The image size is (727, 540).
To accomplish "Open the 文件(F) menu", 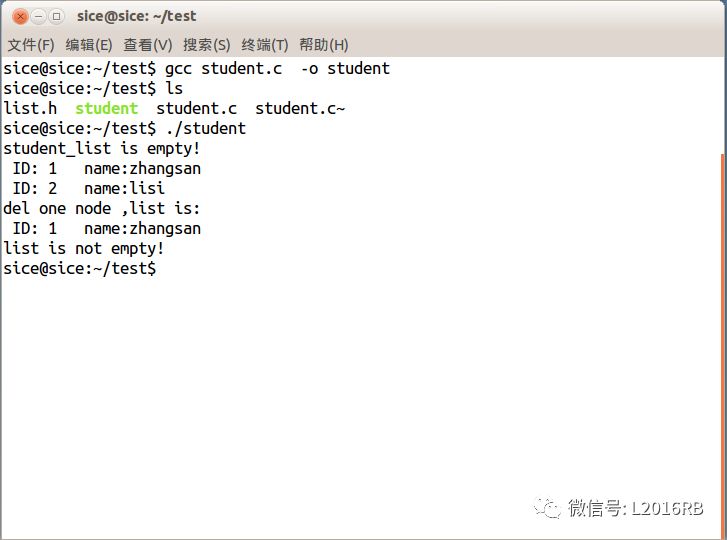I will tap(31, 45).
